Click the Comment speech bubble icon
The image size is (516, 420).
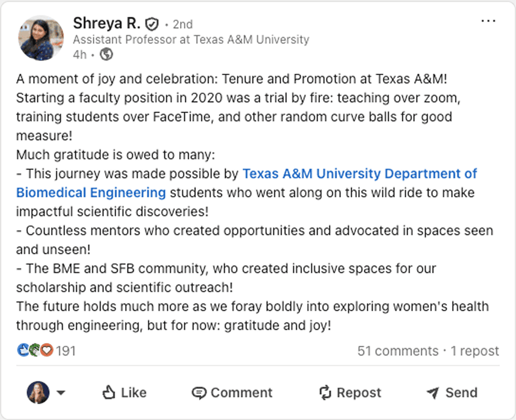click(199, 393)
